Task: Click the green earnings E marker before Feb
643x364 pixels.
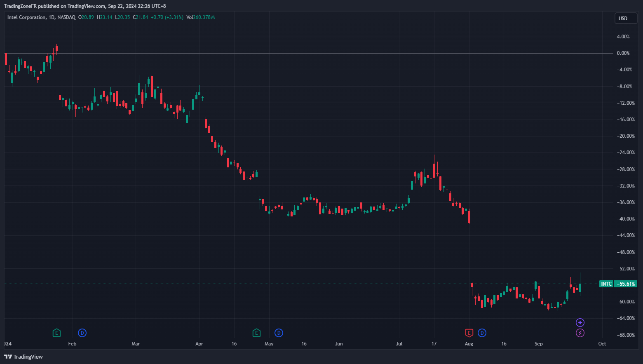Action: coord(56,333)
